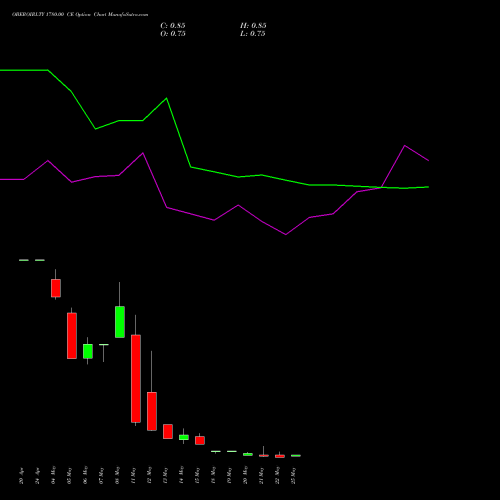
Task: Select the 15 May date label
Action: pyautogui.click(x=197, y=475)
